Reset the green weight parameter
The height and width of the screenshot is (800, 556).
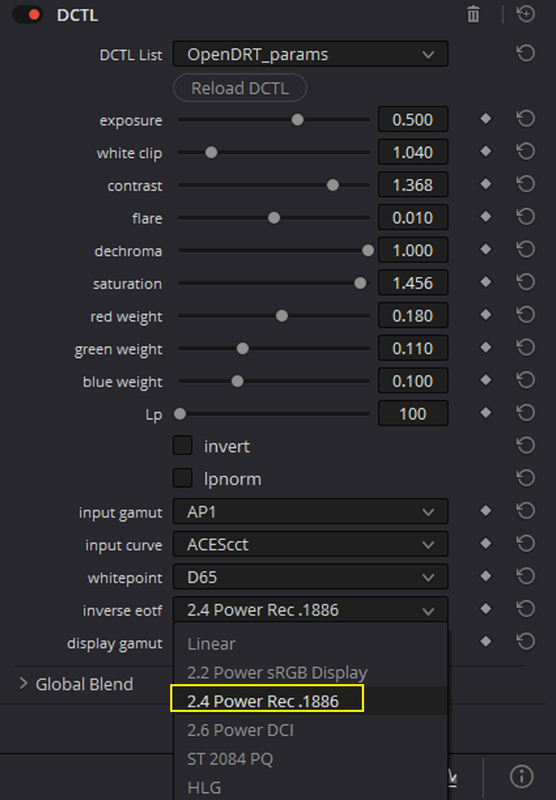525,347
